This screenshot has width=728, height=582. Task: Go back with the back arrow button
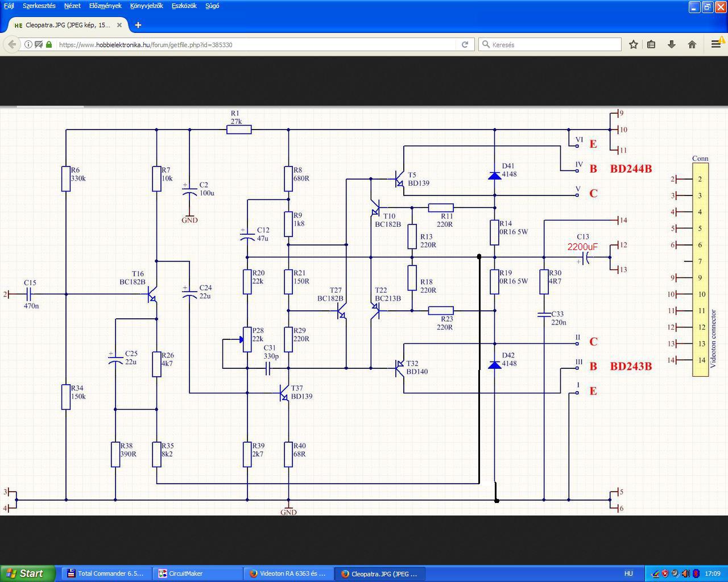pos(12,44)
